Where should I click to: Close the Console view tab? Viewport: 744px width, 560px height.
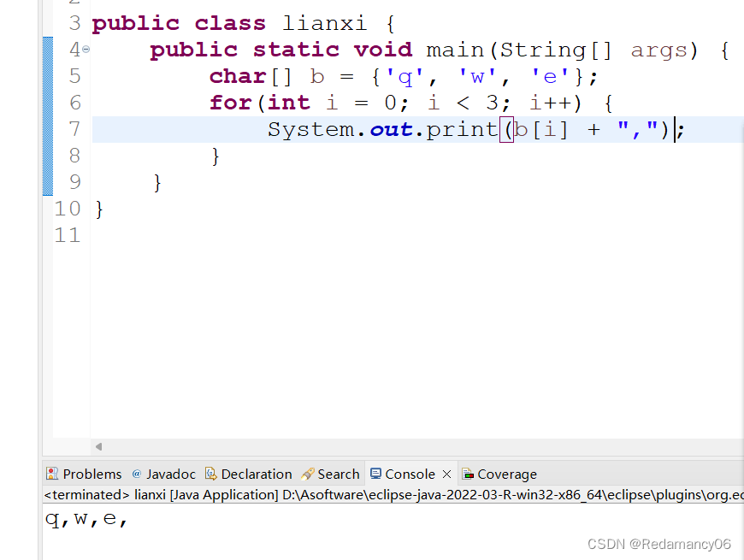click(446, 474)
